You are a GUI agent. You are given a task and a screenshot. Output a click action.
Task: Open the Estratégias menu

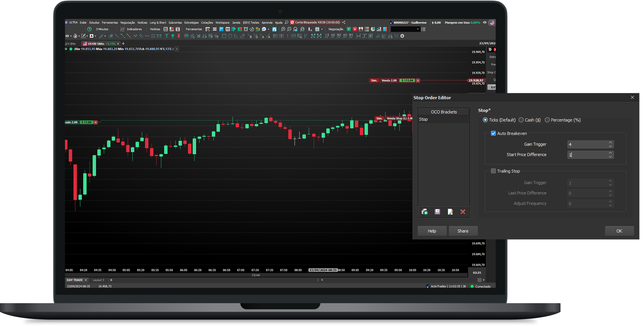pos(191,23)
